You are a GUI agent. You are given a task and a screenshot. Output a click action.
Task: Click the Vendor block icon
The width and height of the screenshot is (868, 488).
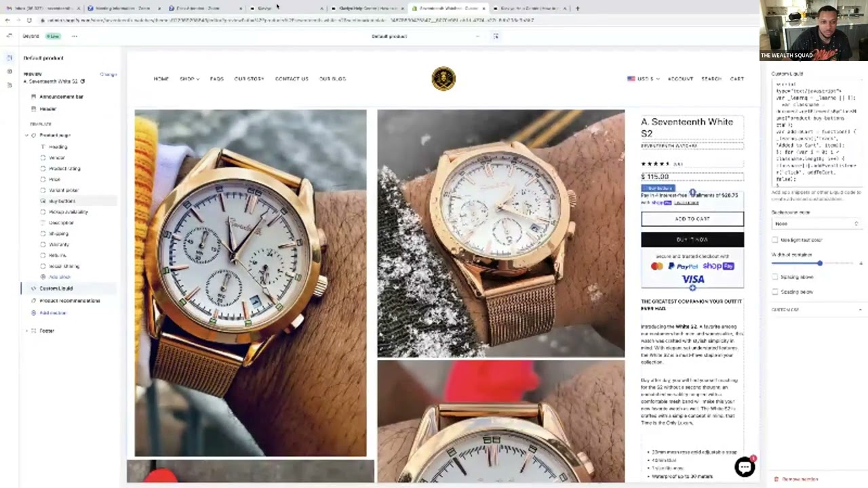pyautogui.click(x=43, y=157)
